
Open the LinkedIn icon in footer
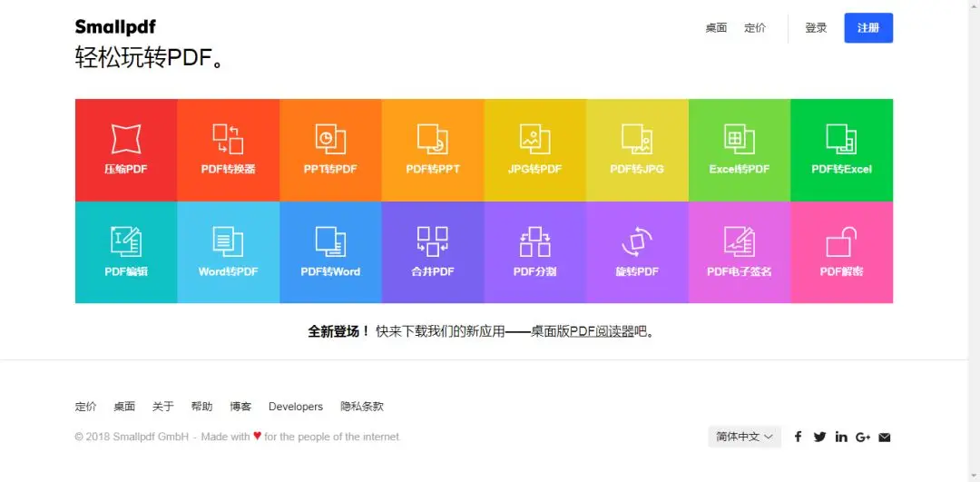click(841, 437)
